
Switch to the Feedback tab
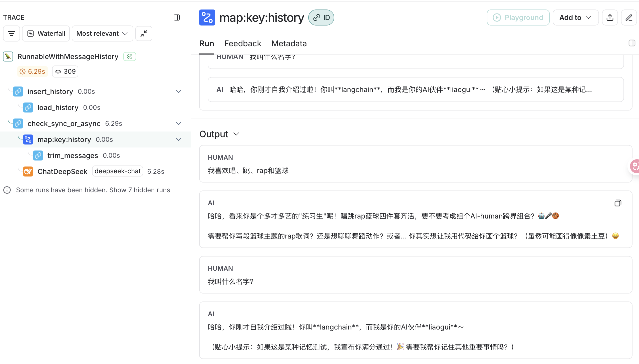(x=242, y=43)
